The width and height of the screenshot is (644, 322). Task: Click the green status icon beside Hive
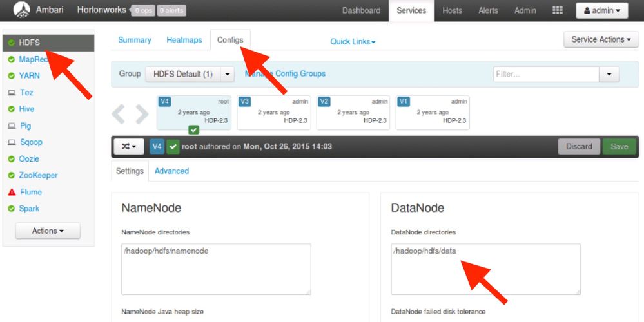[12, 109]
